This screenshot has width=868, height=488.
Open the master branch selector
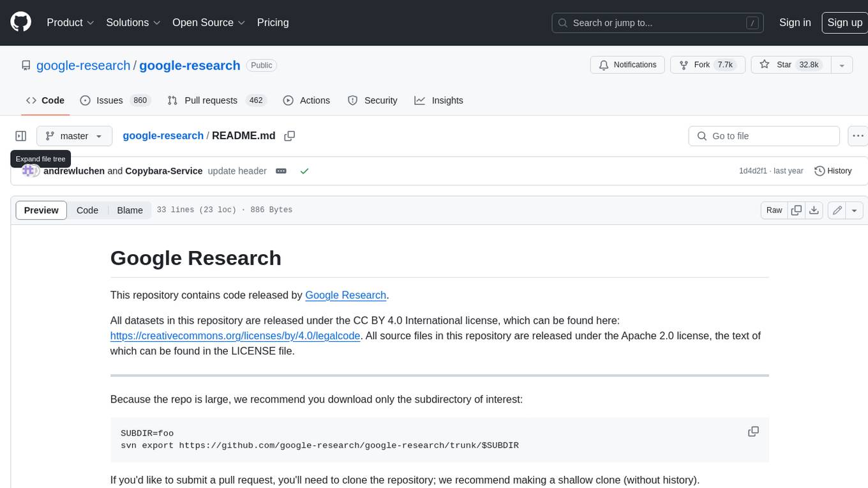tap(74, 136)
